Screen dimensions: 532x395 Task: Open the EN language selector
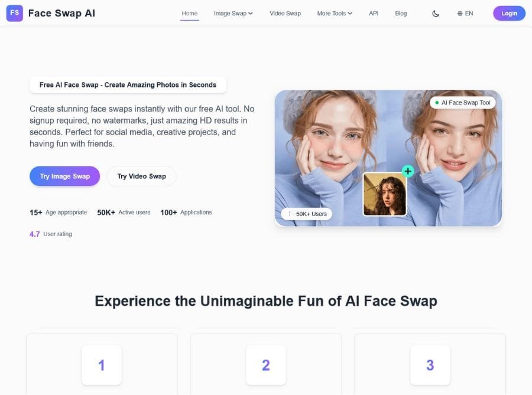click(466, 12)
